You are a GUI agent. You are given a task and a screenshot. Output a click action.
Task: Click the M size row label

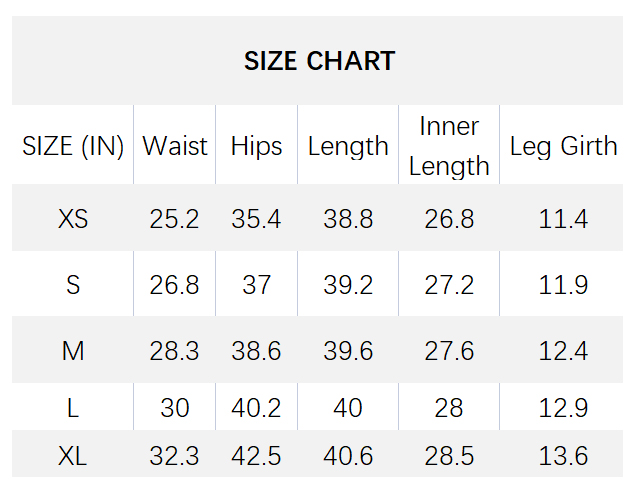pyautogui.click(x=73, y=350)
